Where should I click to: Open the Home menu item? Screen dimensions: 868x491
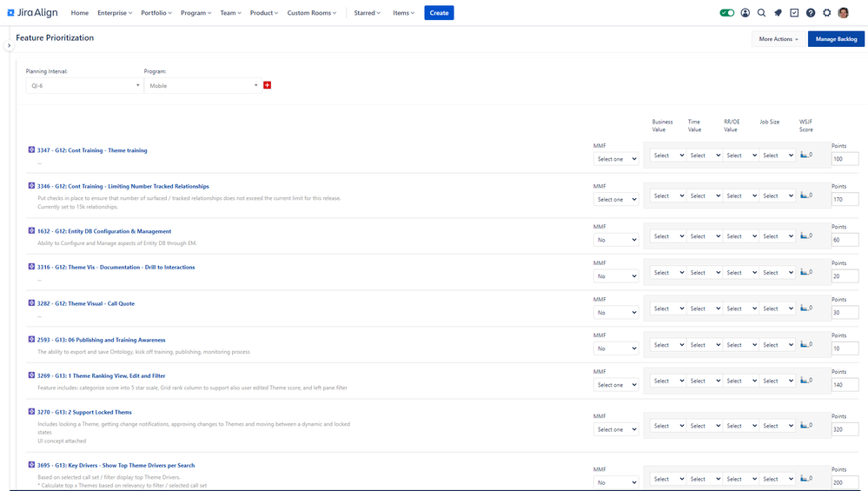[80, 13]
